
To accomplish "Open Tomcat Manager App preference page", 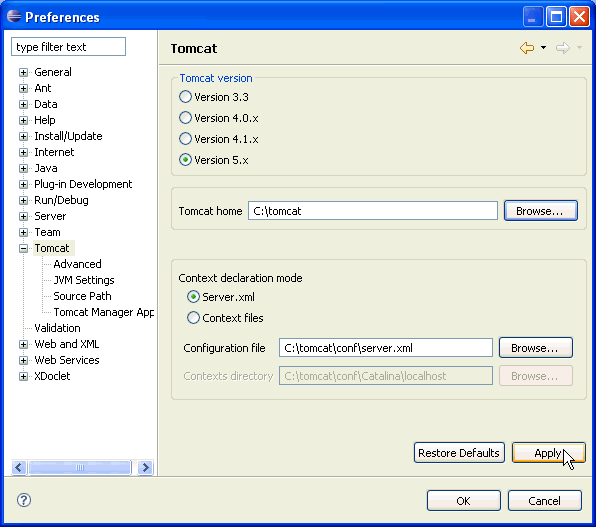I will 103,312.
